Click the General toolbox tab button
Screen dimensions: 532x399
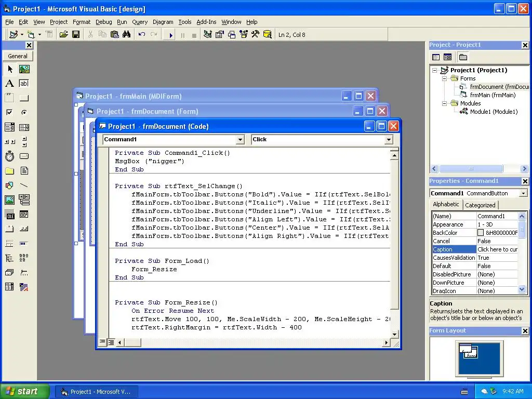click(18, 56)
